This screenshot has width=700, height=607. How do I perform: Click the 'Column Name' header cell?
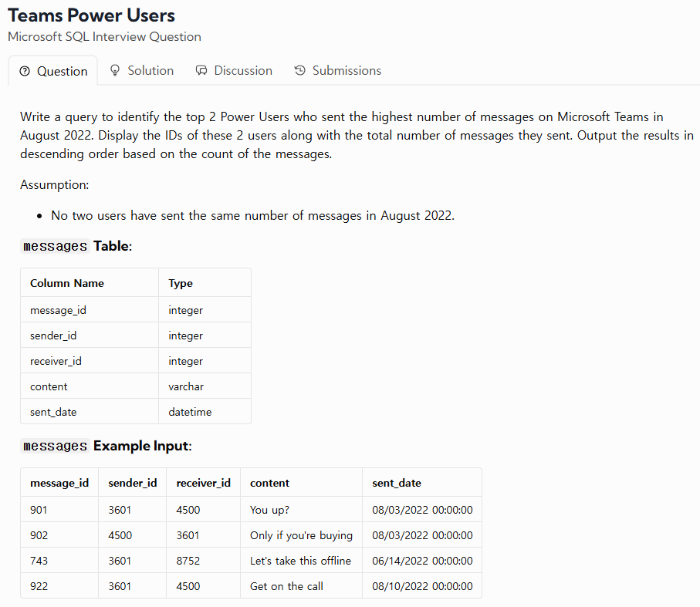pos(90,283)
